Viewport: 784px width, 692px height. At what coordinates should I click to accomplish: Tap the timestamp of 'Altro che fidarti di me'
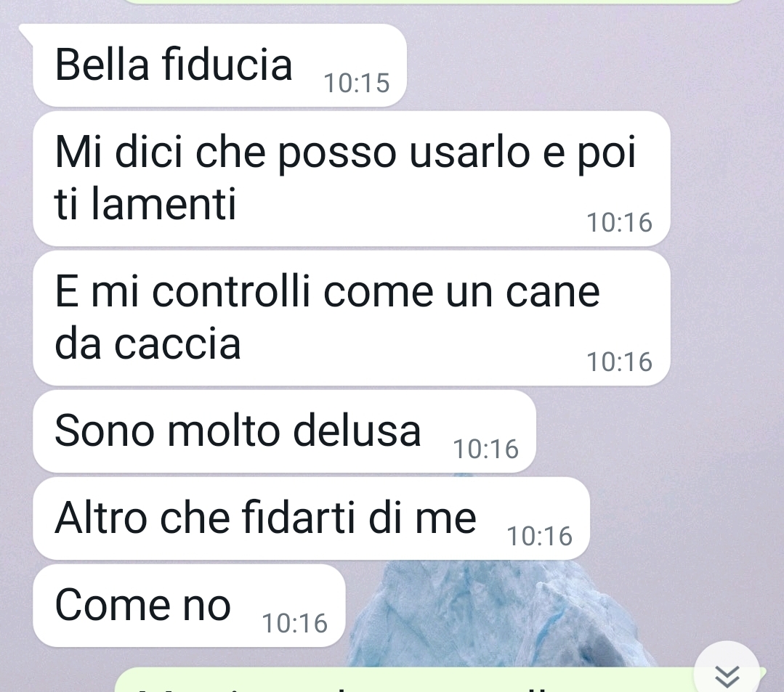pos(540,536)
